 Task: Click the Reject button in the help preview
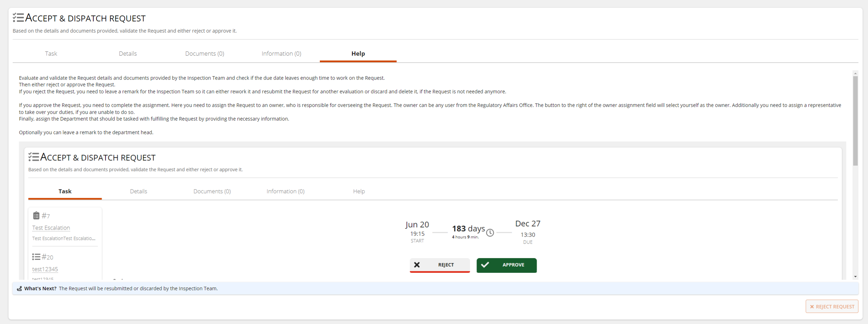440,265
